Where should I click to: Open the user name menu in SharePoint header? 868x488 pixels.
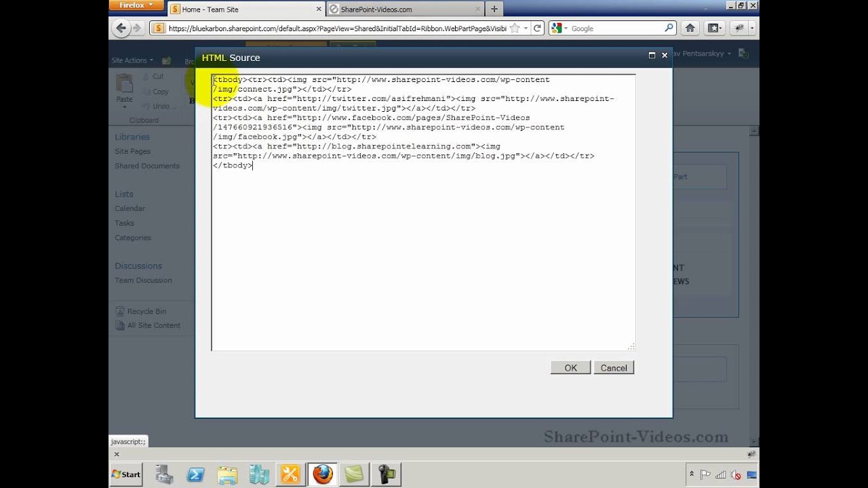703,54
